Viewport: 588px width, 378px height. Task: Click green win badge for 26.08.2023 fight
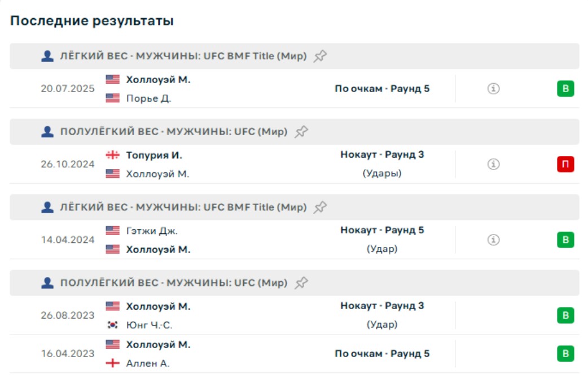(x=565, y=315)
